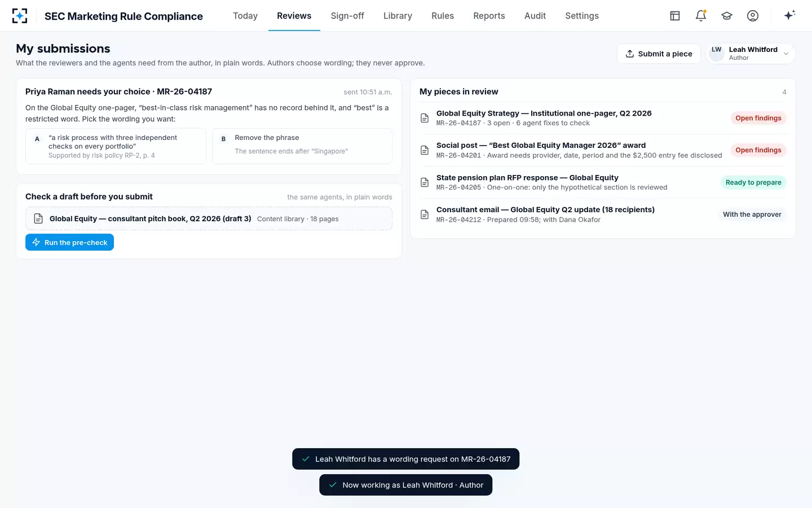Click the document icon for State pension plan RFP

point(425,182)
